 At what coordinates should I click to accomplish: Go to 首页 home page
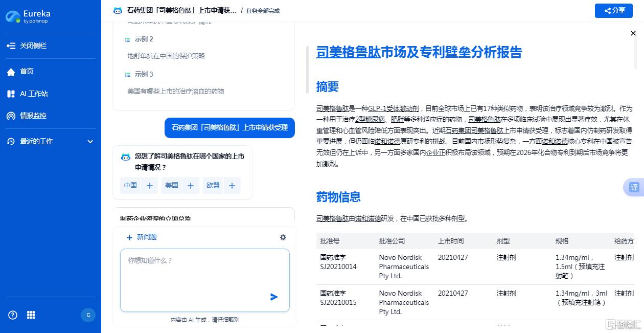coord(20,72)
